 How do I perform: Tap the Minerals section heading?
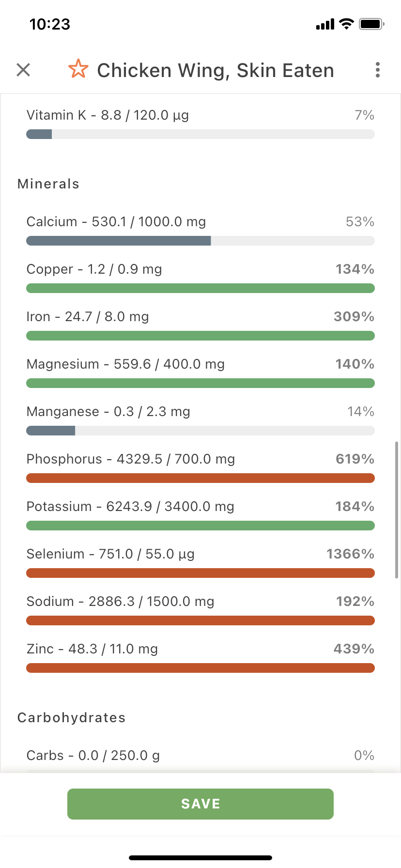[x=48, y=184]
